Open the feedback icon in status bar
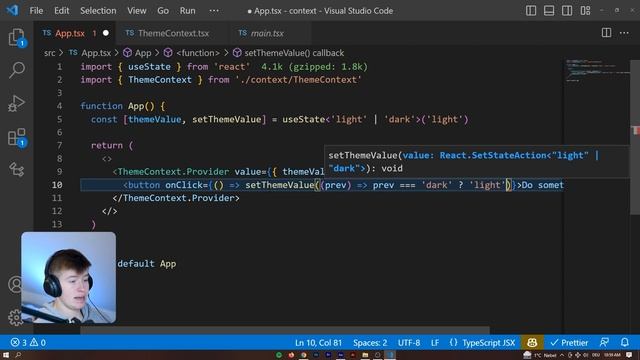Image resolution: width=640 pixels, height=360 pixels. pos(604,342)
